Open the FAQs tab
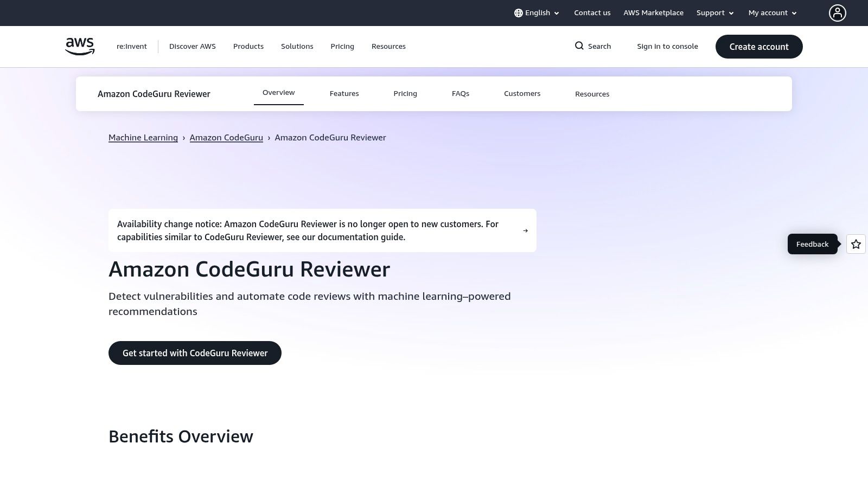The height and width of the screenshot is (488, 868). click(x=460, y=93)
